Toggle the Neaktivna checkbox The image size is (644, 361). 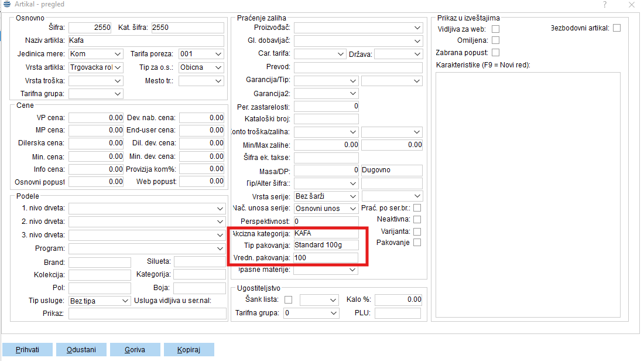pyautogui.click(x=417, y=219)
